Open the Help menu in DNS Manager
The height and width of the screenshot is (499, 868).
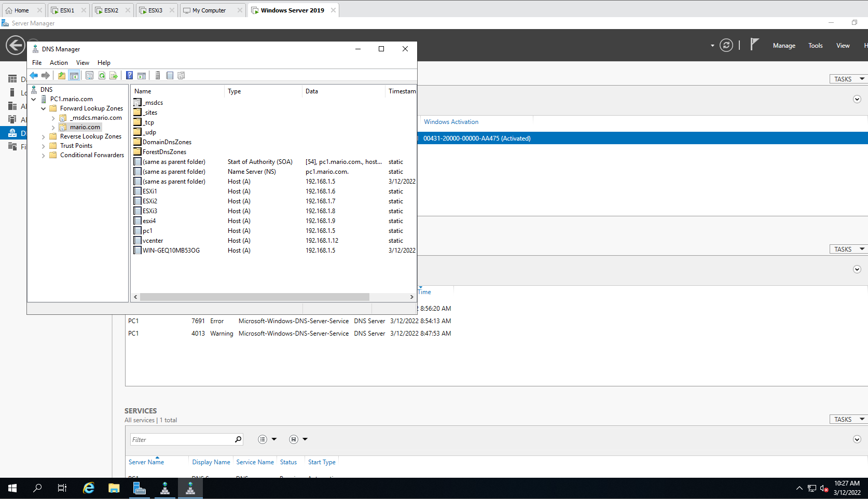tap(104, 63)
